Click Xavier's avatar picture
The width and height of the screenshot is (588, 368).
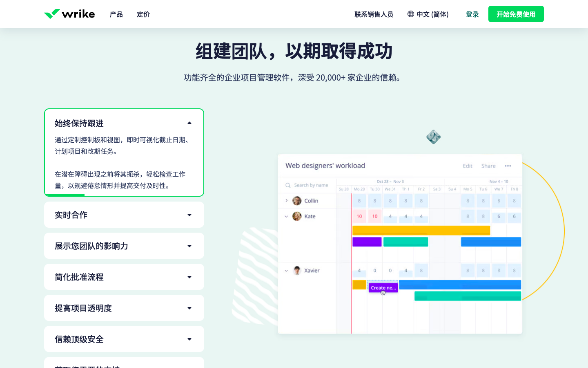point(297,271)
